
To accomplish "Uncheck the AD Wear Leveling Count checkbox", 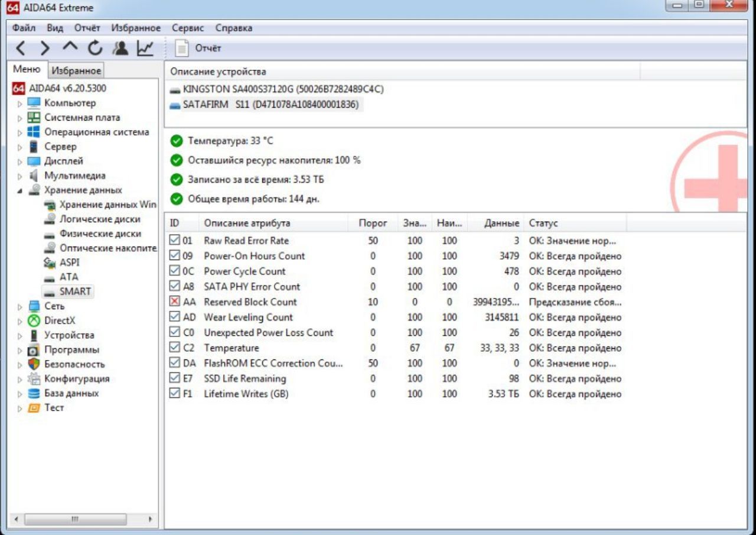I will (174, 317).
